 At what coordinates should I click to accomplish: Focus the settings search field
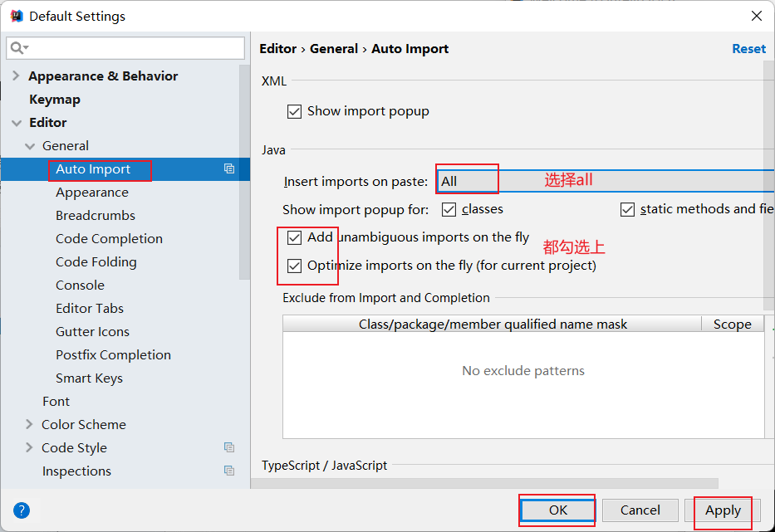(x=125, y=48)
